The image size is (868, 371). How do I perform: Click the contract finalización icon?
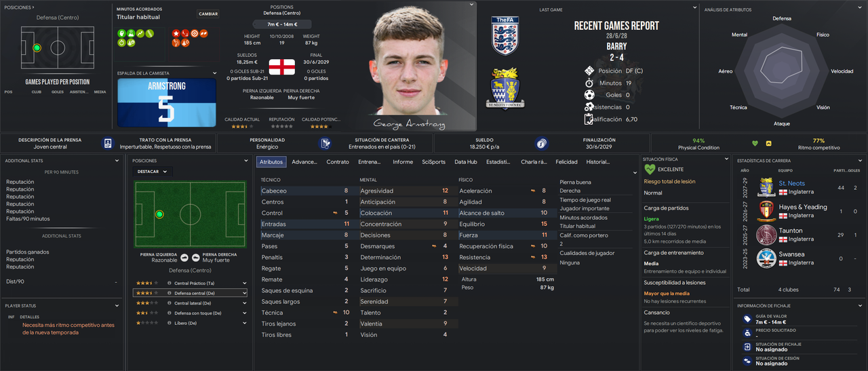(x=541, y=143)
